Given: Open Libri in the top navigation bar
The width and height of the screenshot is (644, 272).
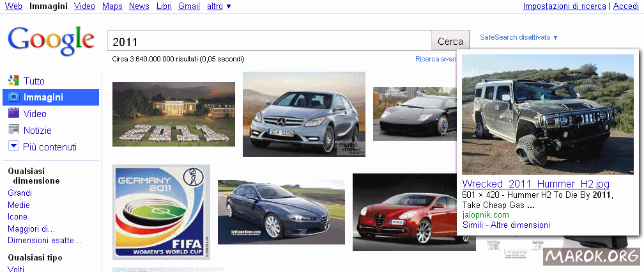Looking at the screenshot, I should pos(164,6).
